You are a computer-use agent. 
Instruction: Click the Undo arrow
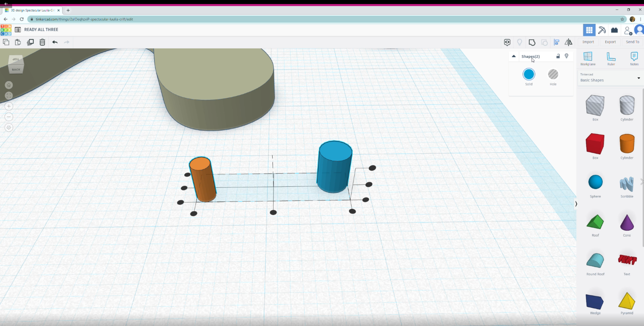[x=55, y=42]
